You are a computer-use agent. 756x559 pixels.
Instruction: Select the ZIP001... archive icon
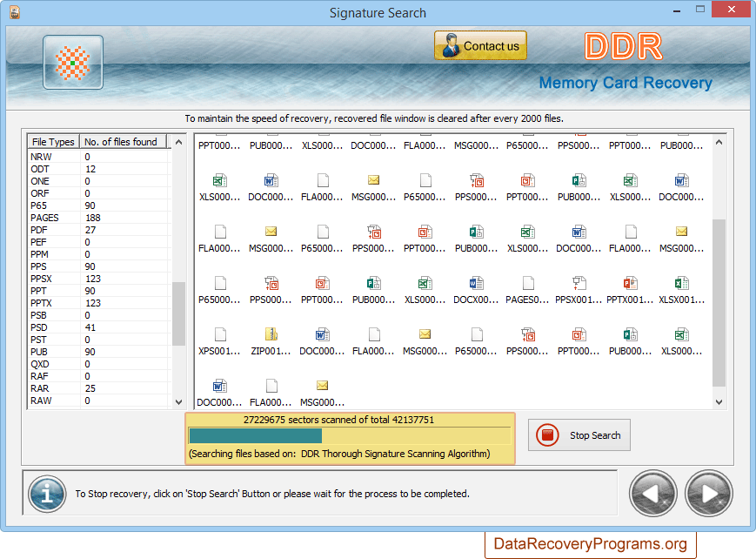tap(271, 334)
